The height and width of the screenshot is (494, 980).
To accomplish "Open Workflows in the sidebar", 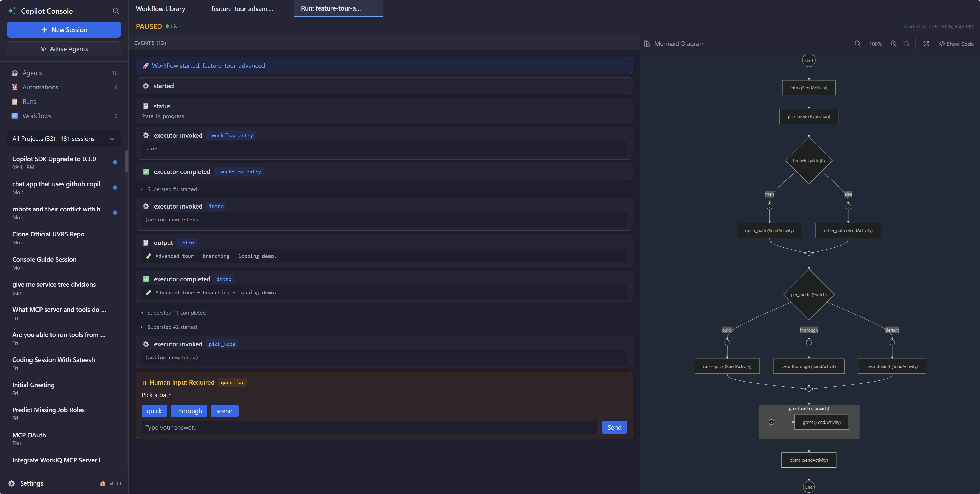I will (x=64, y=116).
